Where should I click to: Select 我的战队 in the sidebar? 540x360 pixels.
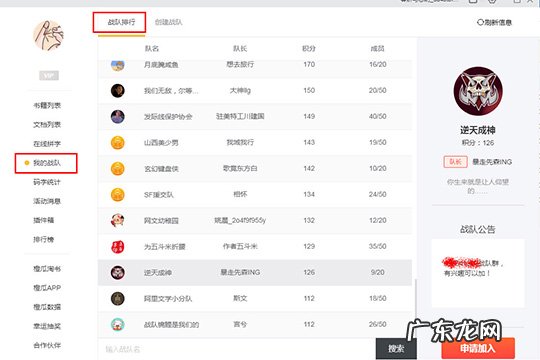pyautogui.click(x=46, y=163)
